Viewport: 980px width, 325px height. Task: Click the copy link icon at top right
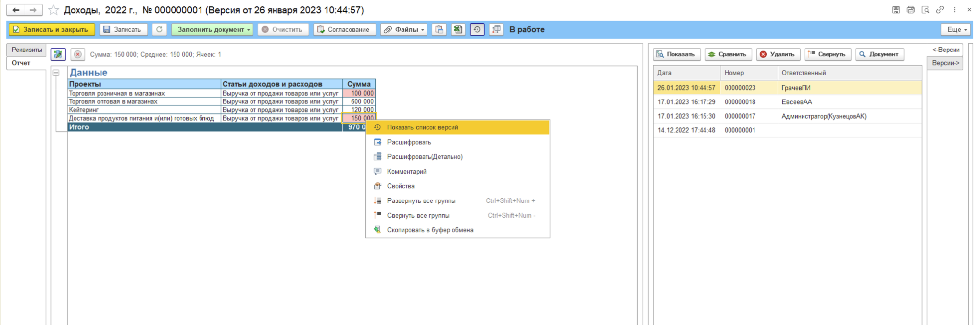point(940,10)
